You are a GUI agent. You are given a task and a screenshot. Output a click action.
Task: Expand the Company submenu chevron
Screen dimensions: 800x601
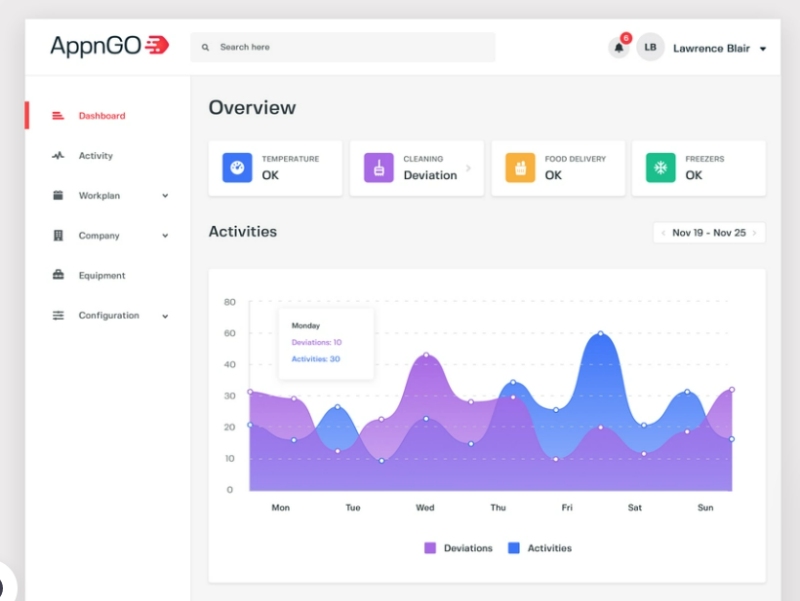(x=165, y=236)
